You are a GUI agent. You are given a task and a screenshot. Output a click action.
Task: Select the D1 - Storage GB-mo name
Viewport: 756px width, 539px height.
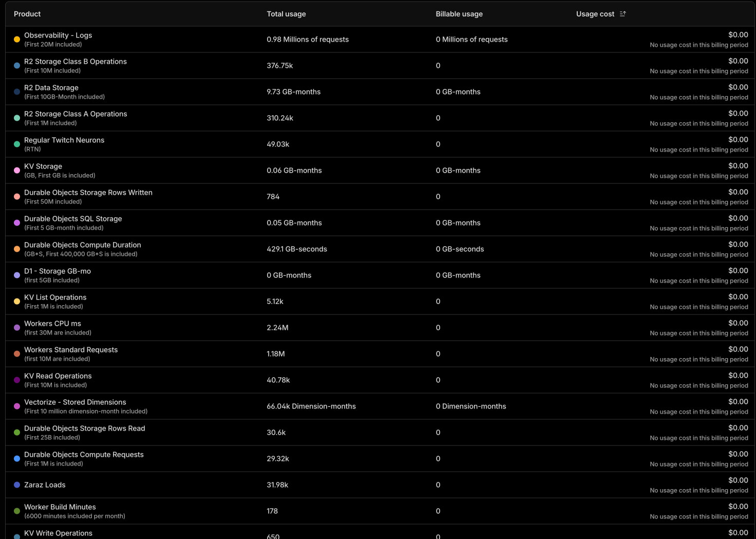pos(58,271)
